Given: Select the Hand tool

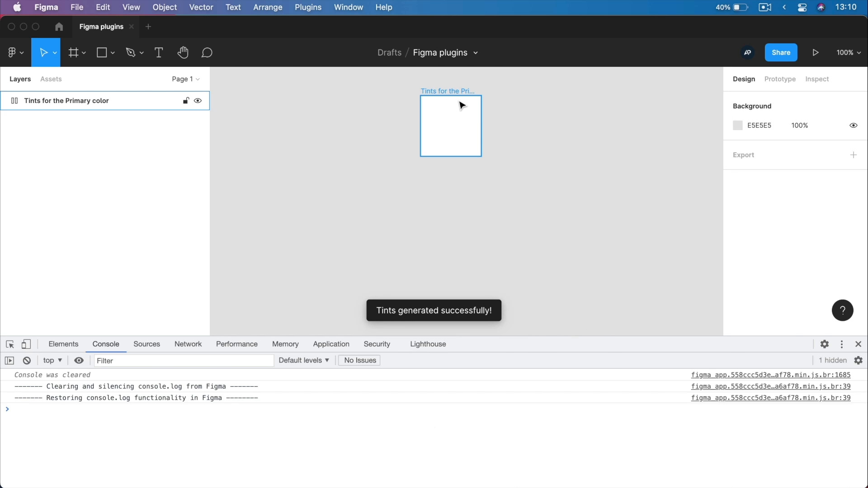Looking at the screenshot, I should click(183, 53).
